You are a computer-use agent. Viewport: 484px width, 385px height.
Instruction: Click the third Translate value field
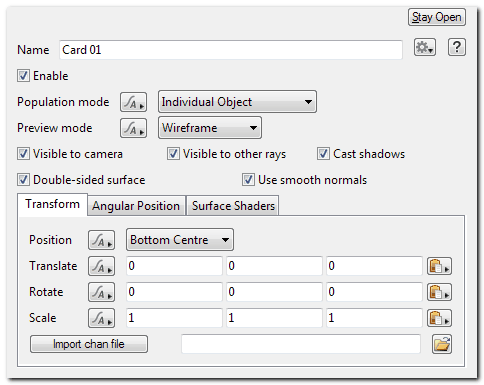pyautogui.click(x=374, y=266)
